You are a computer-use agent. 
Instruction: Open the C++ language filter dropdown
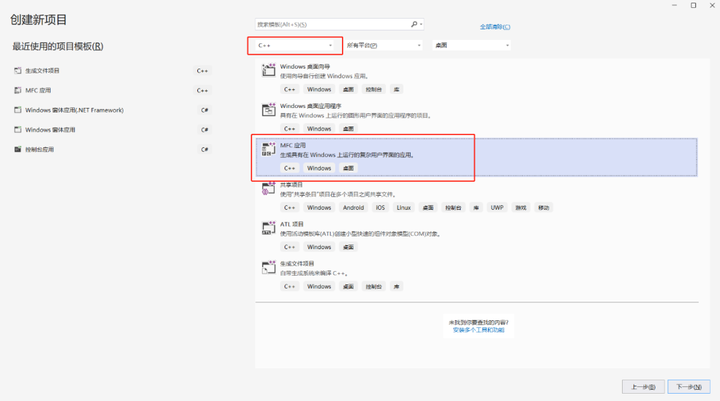(295, 45)
